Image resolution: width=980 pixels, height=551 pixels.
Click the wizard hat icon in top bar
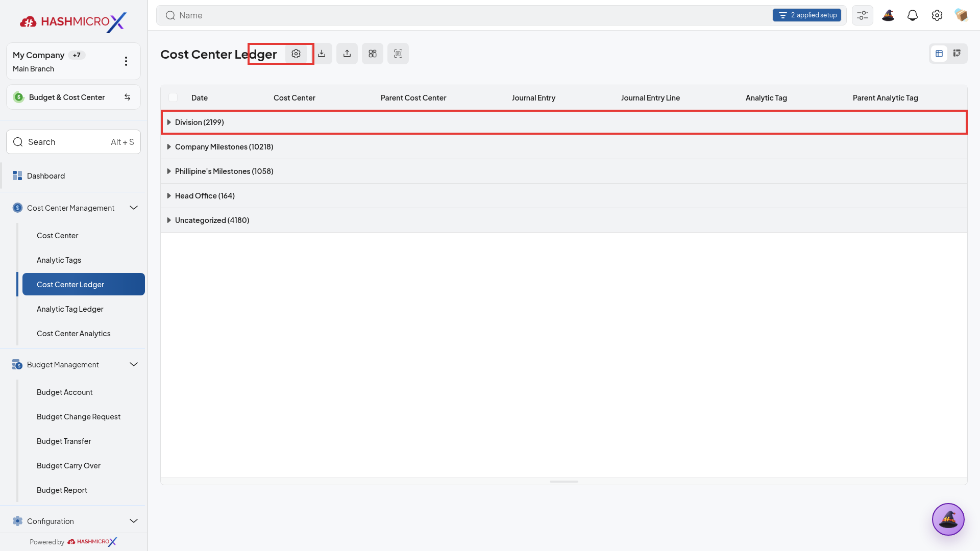(888, 15)
